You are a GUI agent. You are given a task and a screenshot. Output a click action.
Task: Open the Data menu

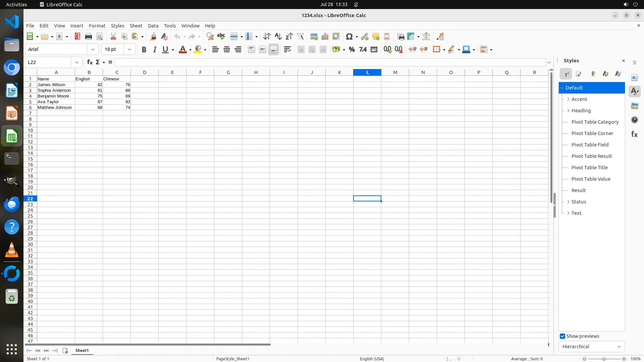coord(153,26)
